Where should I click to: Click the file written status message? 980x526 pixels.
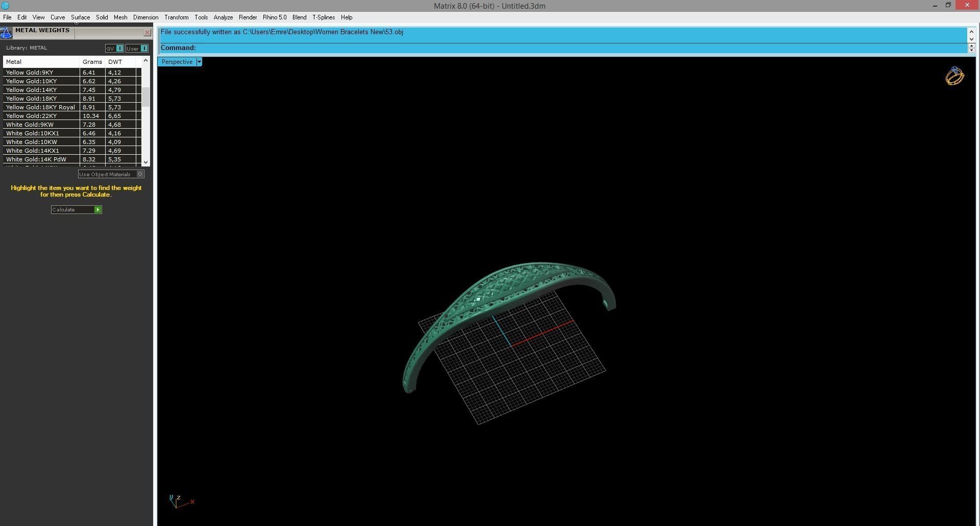[282, 32]
